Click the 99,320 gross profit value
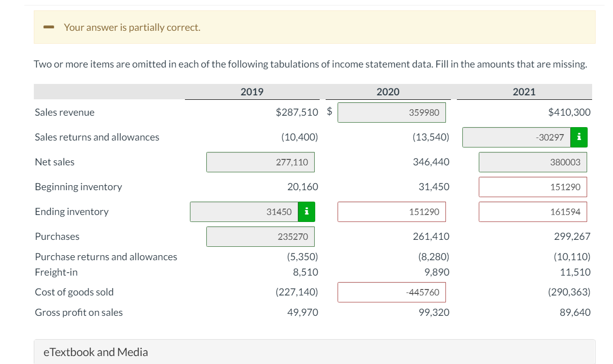The image size is (613, 364). (x=434, y=312)
